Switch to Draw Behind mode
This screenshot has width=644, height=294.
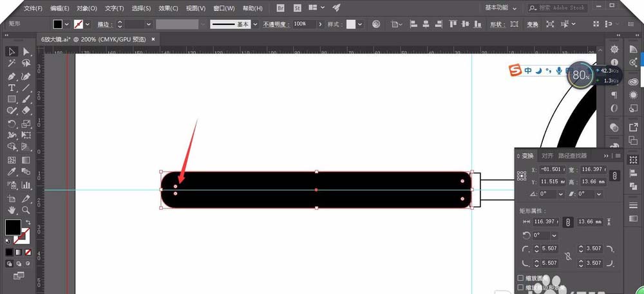pos(19,263)
